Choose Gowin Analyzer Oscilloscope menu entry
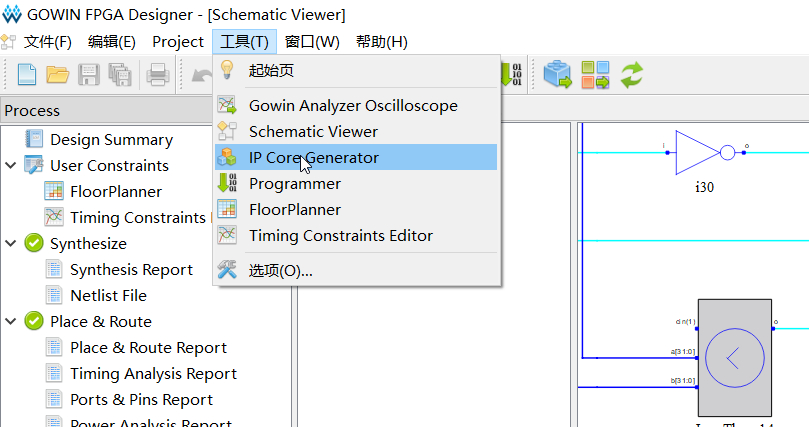The width and height of the screenshot is (809, 427). 356,105
